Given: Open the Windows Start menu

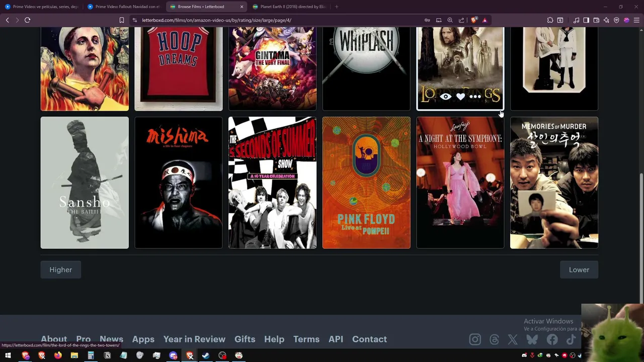Looking at the screenshot, I should click(8, 356).
